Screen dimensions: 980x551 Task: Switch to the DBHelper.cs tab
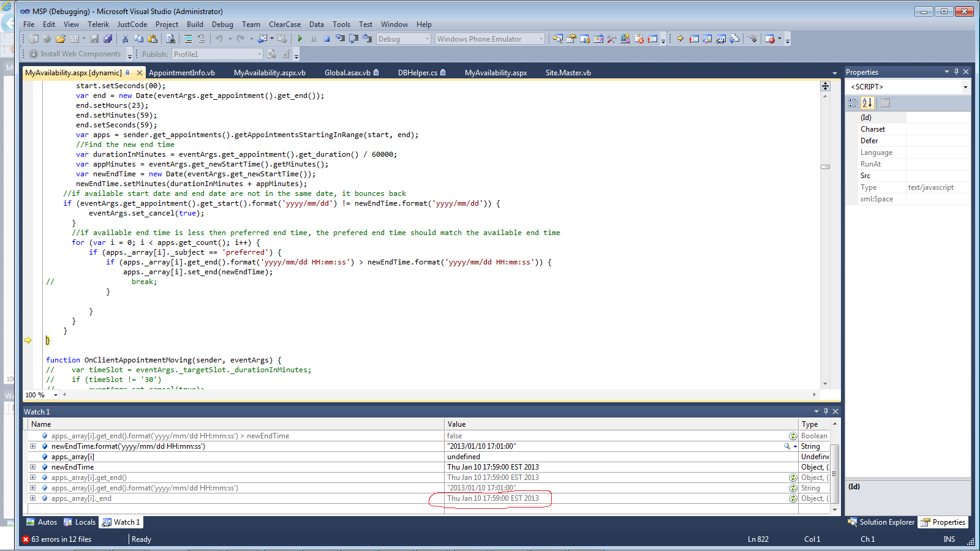[421, 72]
